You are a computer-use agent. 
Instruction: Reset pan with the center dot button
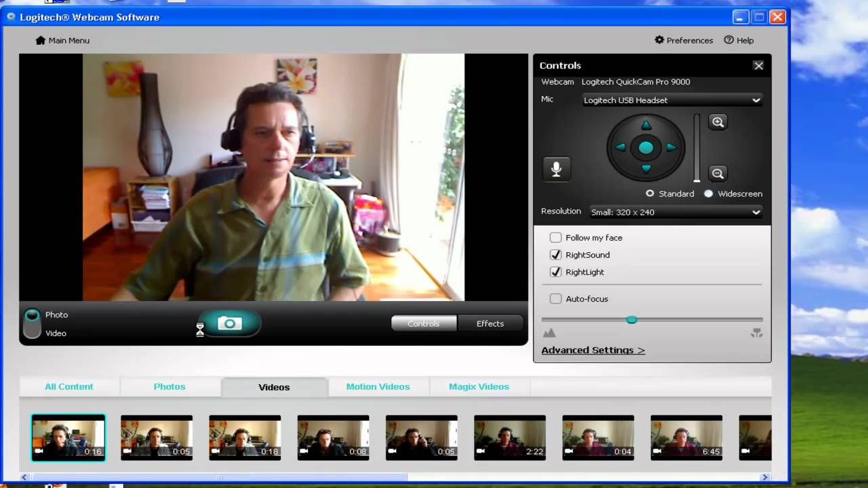click(646, 147)
